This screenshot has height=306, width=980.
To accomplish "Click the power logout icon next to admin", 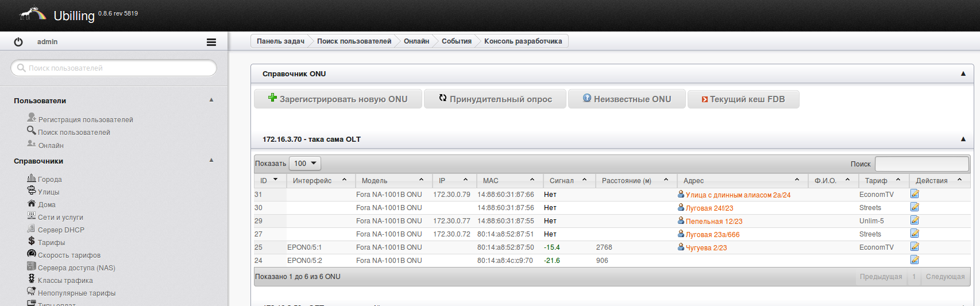I will [x=18, y=42].
